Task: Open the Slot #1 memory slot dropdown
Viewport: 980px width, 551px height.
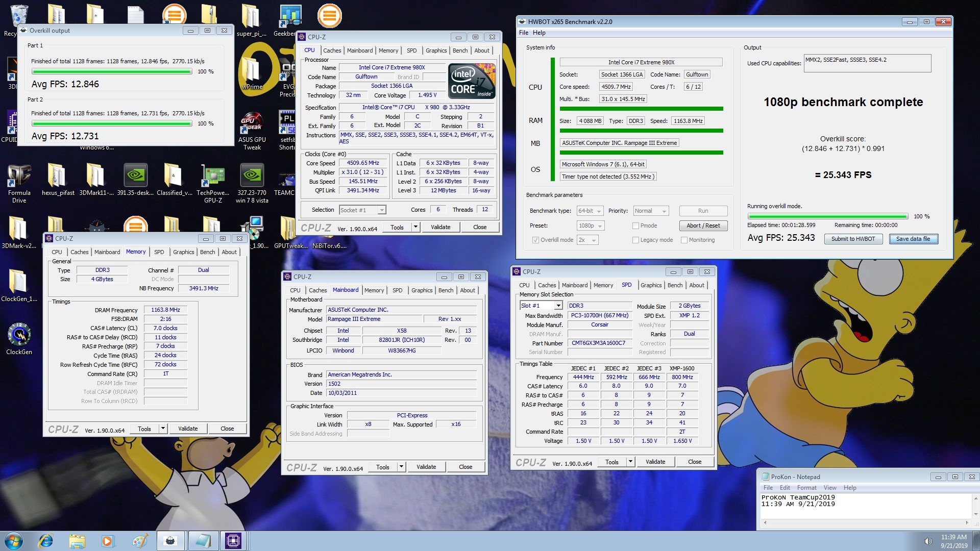Action: point(541,306)
